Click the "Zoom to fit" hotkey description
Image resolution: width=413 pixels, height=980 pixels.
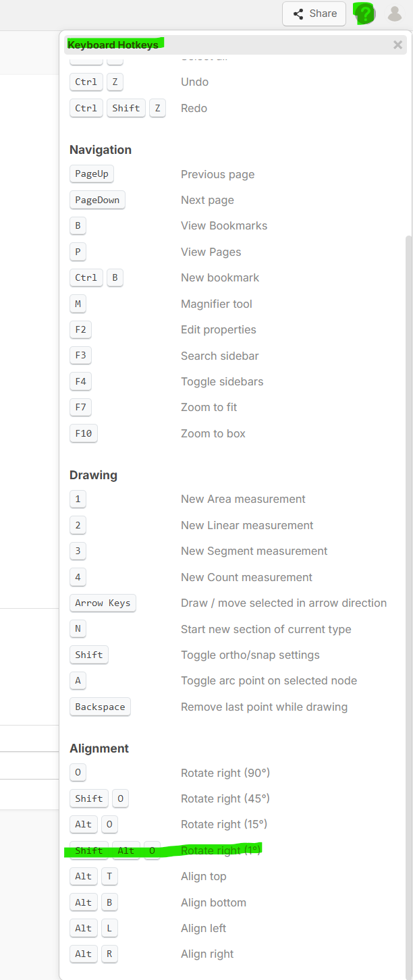209,407
